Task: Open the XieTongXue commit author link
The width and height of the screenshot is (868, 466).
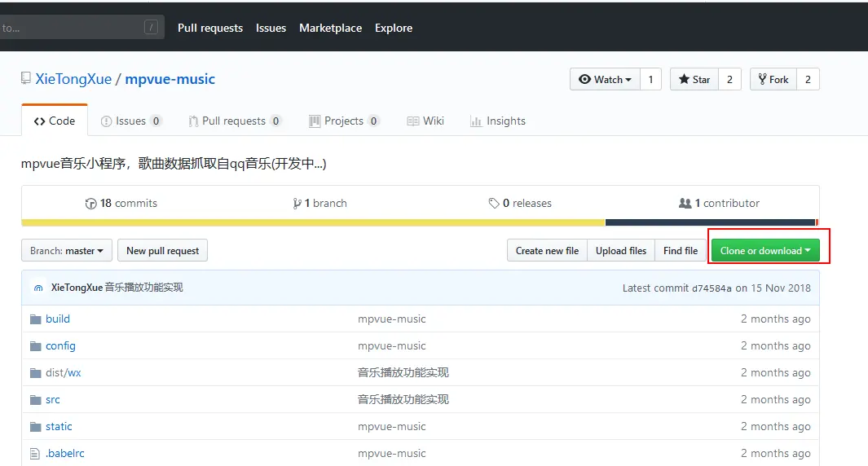Action: point(77,288)
